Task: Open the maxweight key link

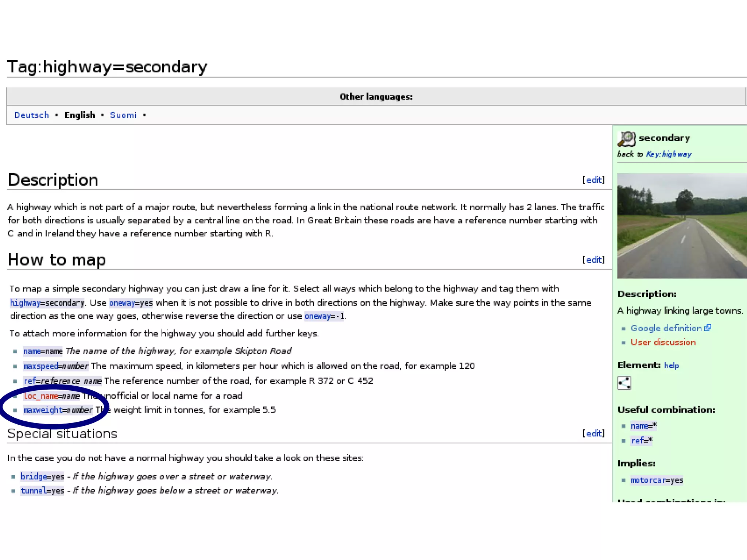Action: click(x=43, y=410)
